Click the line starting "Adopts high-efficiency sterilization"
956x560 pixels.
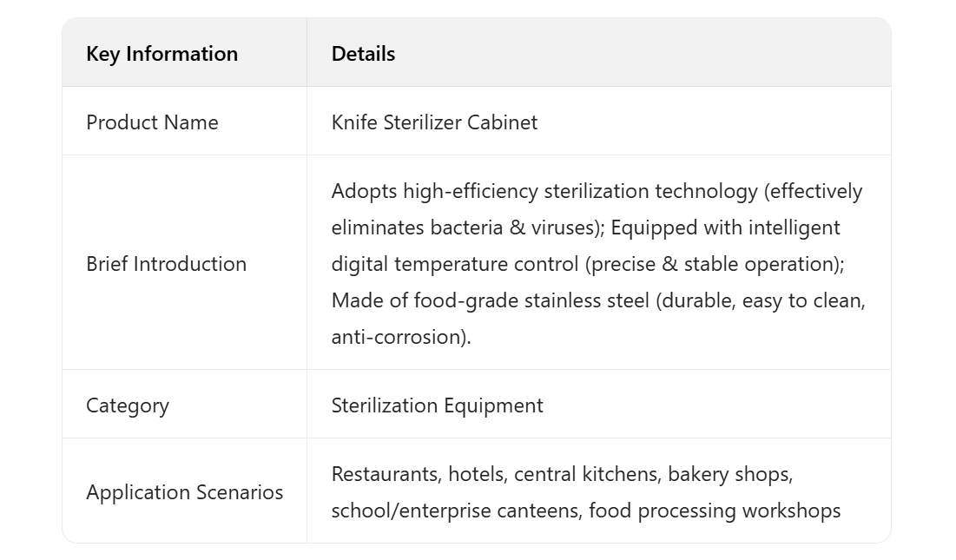click(x=597, y=191)
